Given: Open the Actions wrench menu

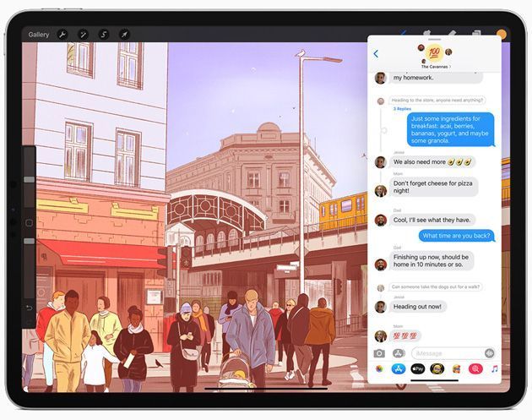Looking at the screenshot, I should 62,35.
